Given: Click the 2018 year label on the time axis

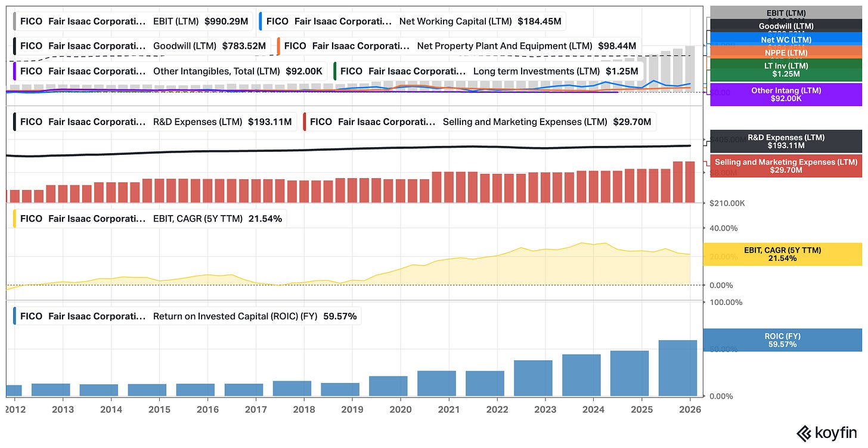Looking at the screenshot, I should (x=304, y=410).
